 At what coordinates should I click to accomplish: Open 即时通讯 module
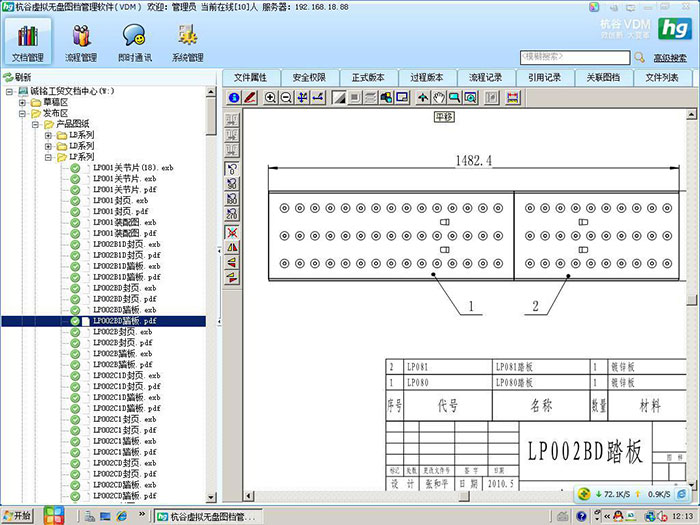coord(134,43)
